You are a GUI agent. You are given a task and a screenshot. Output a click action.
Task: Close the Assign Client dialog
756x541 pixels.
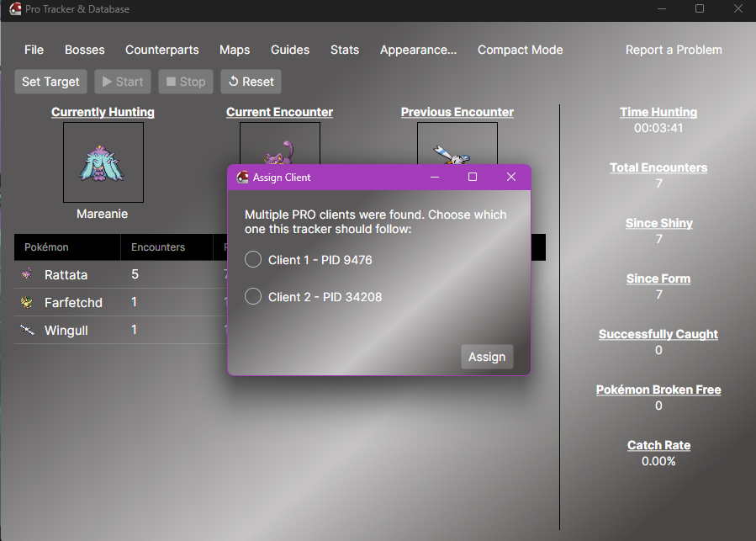(x=511, y=178)
